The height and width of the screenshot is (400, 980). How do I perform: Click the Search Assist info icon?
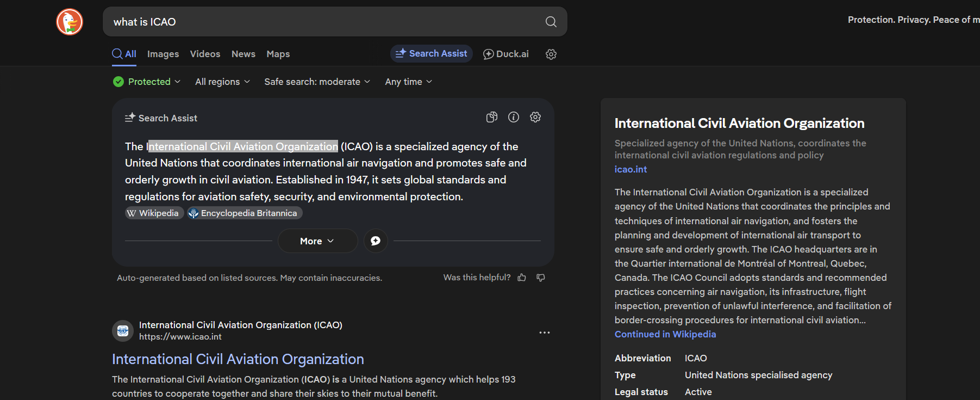513,118
